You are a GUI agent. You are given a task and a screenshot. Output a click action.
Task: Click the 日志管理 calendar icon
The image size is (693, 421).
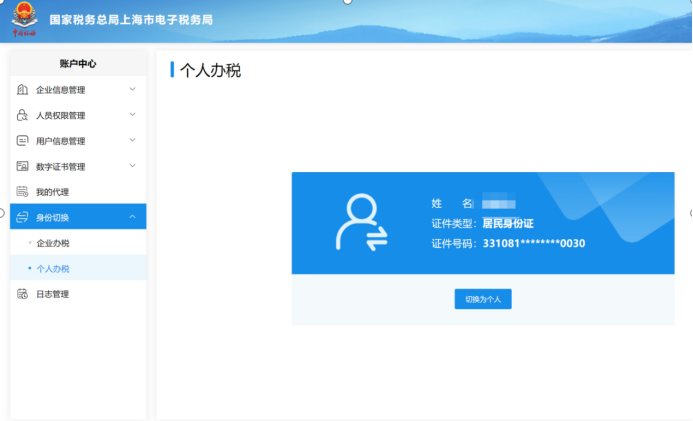(x=22, y=294)
